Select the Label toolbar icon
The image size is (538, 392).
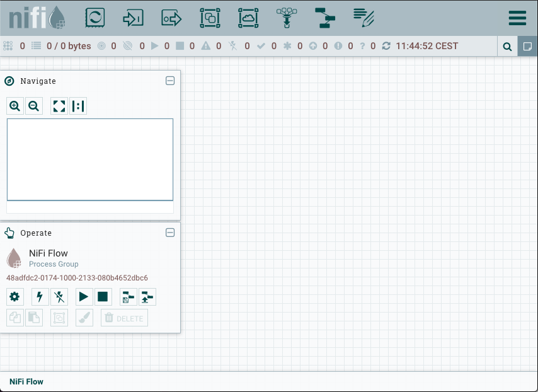point(363,17)
